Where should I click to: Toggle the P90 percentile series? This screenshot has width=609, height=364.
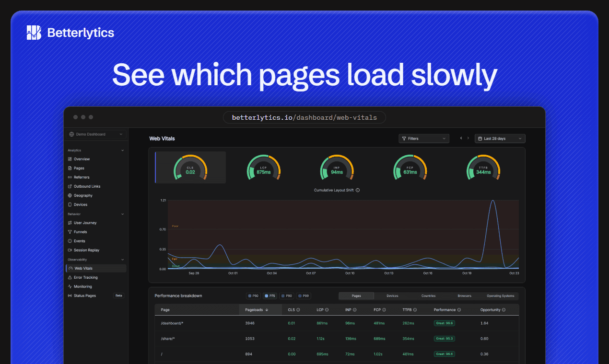click(x=287, y=296)
